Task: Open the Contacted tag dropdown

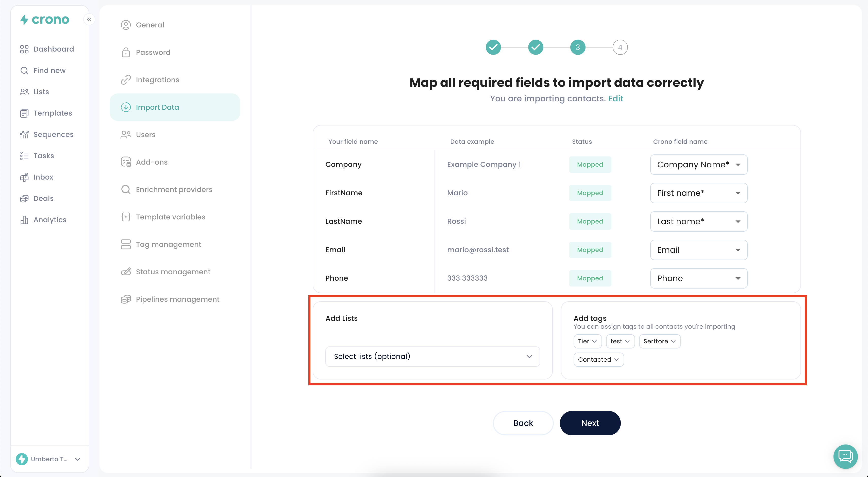Action: 598,359
